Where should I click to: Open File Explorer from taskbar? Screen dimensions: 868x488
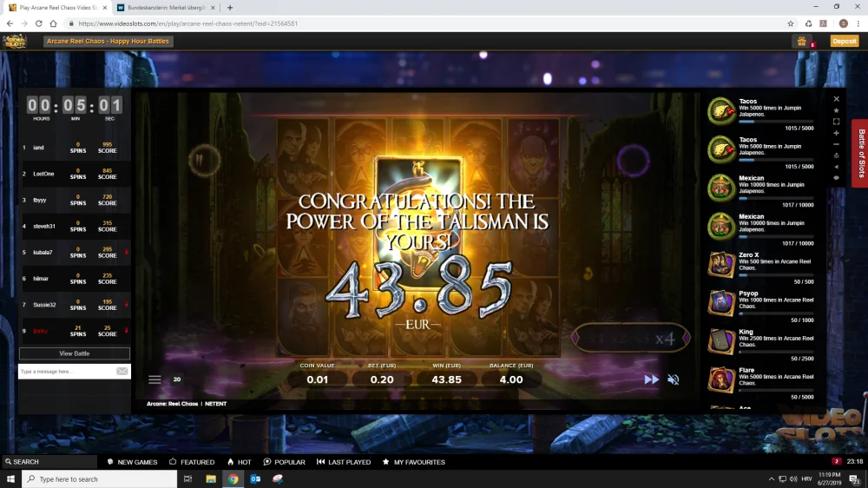[x=211, y=479]
